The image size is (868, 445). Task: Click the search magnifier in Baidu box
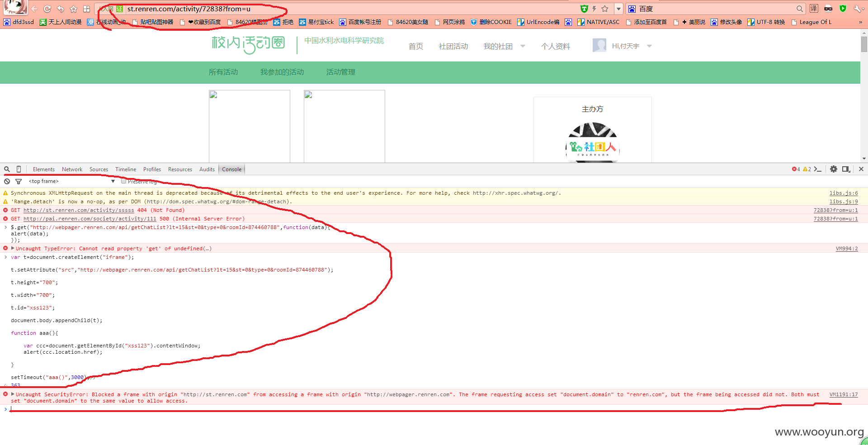point(799,9)
